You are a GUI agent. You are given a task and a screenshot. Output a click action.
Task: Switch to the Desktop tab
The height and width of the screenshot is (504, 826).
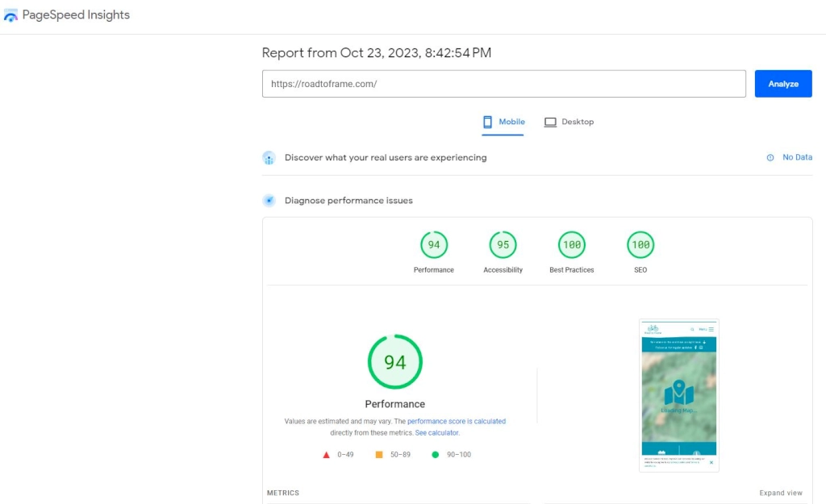pos(569,123)
